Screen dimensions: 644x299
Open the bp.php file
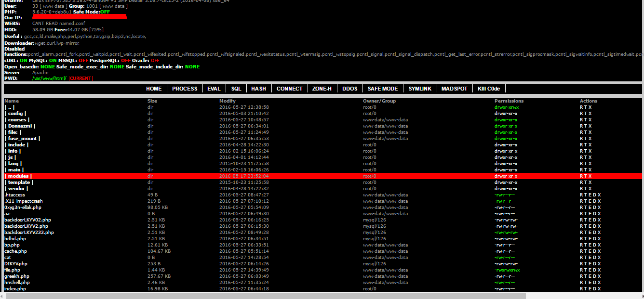tap(12, 245)
